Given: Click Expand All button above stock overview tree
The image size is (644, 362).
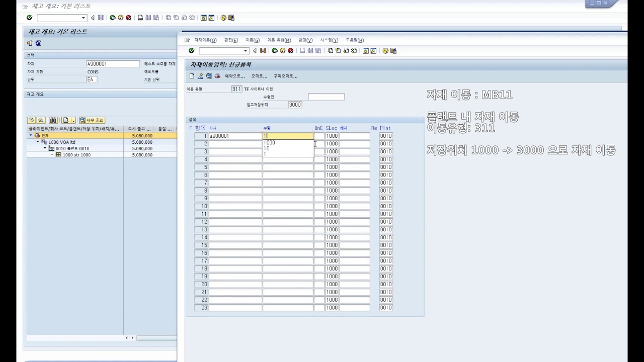Looking at the screenshot, I should (x=31, y=120).
